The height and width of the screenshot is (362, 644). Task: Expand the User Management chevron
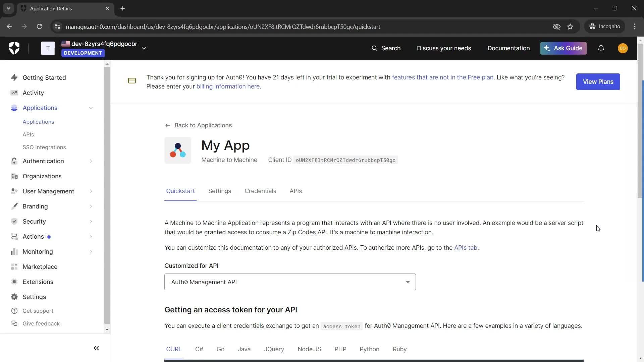tap(91, 191)
